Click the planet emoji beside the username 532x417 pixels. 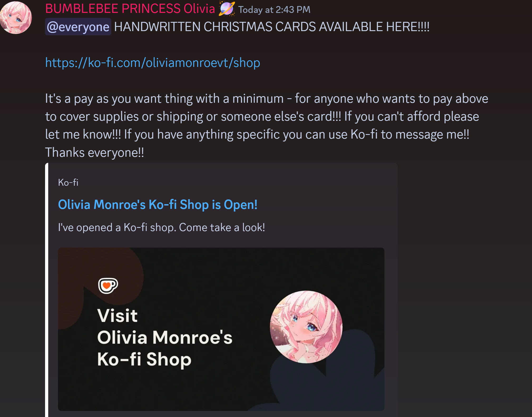click(x=226, y=8)
